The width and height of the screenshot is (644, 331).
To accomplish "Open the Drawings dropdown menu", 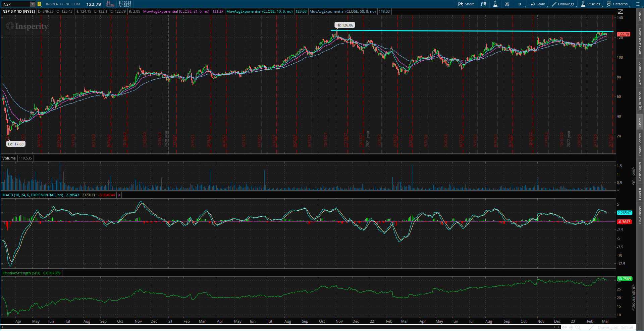I will (x=563, y=4).
